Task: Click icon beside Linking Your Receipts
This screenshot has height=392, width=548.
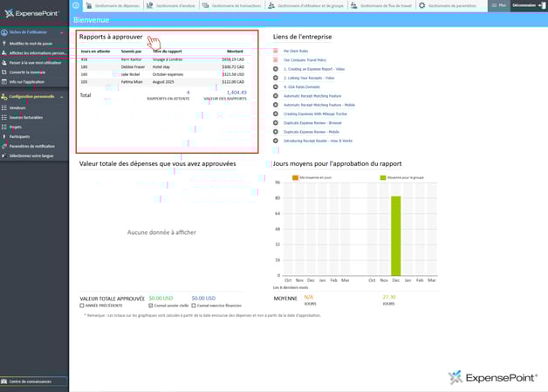Action: pos(276,78)
